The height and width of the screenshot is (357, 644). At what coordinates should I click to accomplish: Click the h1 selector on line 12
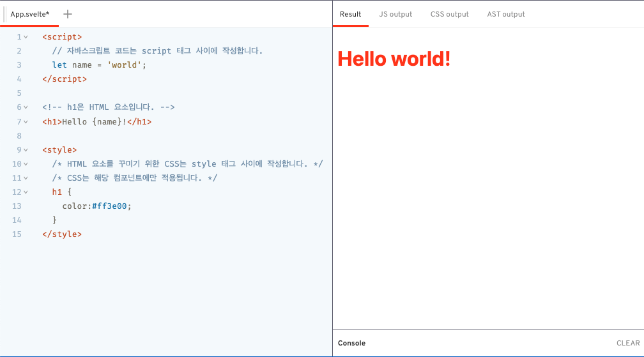coord(57,192)
